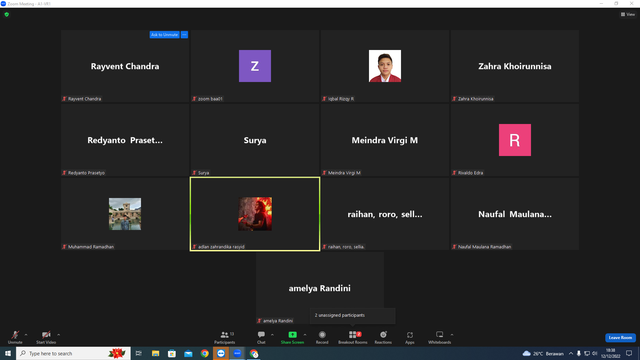Image resolution: width=640 pixels, height=360 pixels.
Task: Select Iqbal Rizqy R profile photo
Action: [385, 66]
